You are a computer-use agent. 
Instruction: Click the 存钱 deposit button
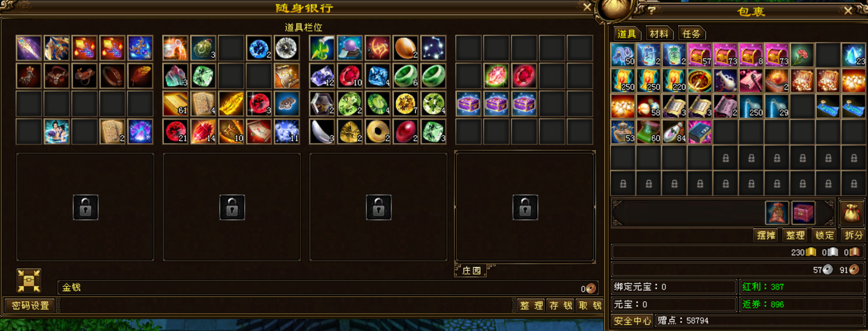(561, 305)
